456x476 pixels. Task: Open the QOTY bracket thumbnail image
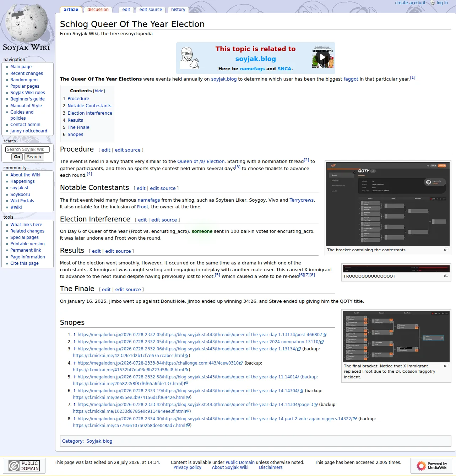click(388, 204)
